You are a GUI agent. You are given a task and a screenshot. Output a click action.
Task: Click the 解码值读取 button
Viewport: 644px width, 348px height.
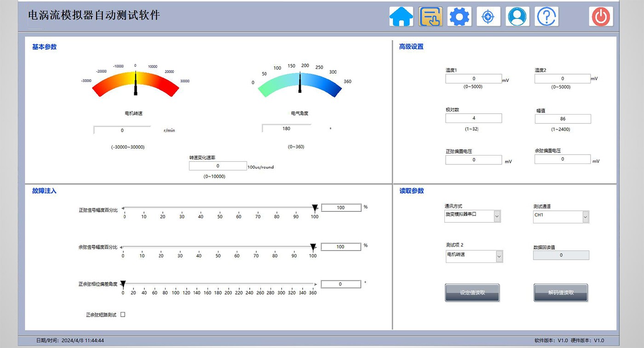pos(561,293)
